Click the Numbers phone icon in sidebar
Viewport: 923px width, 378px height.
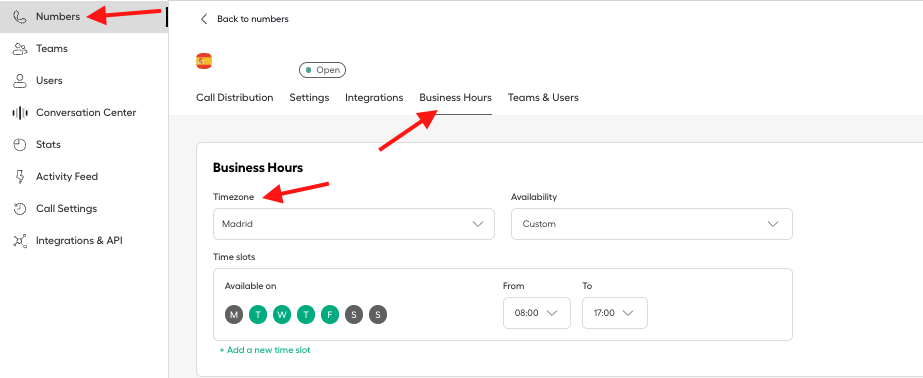20,16
